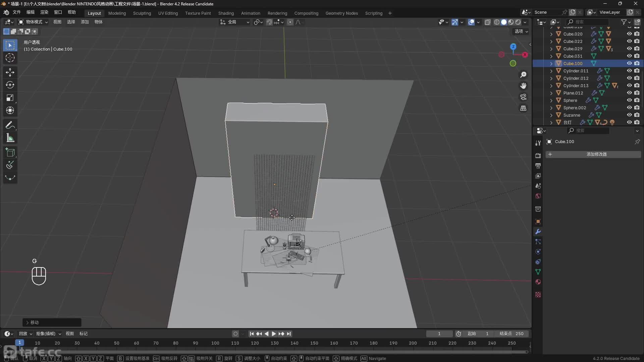The height and width of the screenshot is (362, 644).
Task: Expand the Cylinder.013 outliner entry
Action: pos(551,85)
